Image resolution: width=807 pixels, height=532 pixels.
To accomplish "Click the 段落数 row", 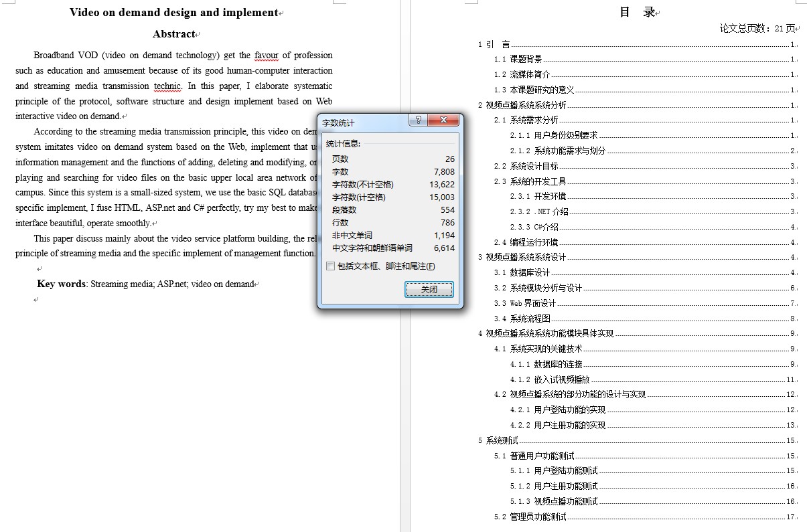I will [393, 209].
